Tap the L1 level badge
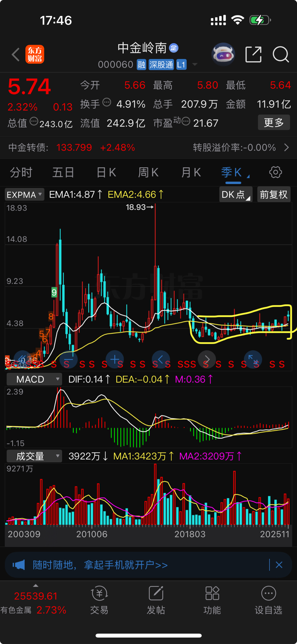297x644 pixels. 181,65
